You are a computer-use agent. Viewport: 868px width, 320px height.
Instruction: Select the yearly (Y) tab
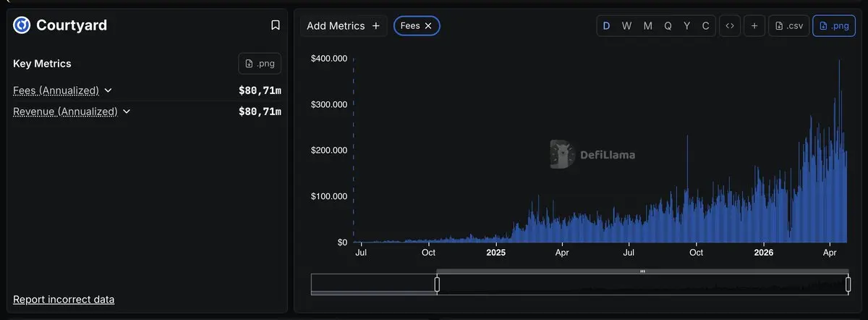coord(687,26)
